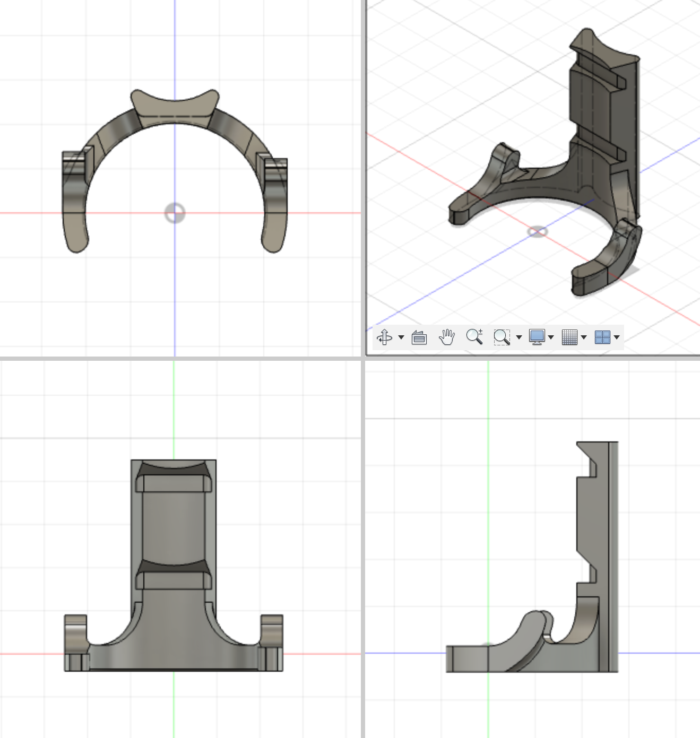Open Display Settings monitor icon

coord(537,337)
